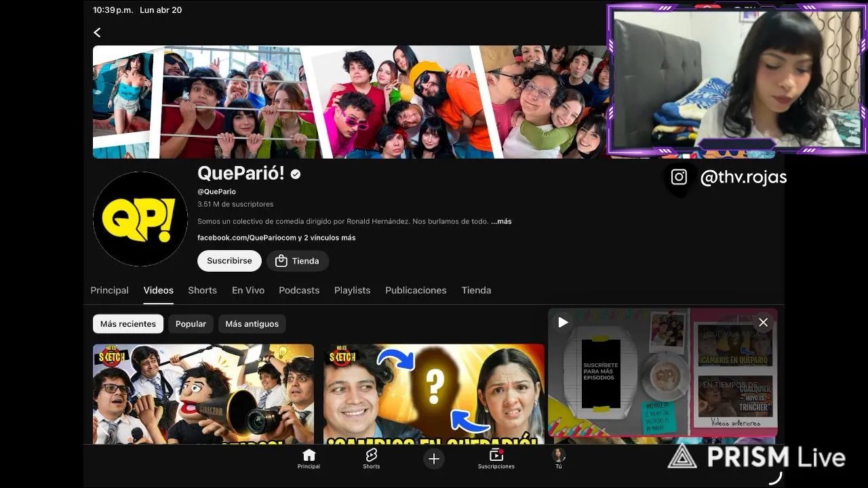
Task: Click the @thv.rojas overlay text
Action: pyautogui.click(x=743, y=178)
